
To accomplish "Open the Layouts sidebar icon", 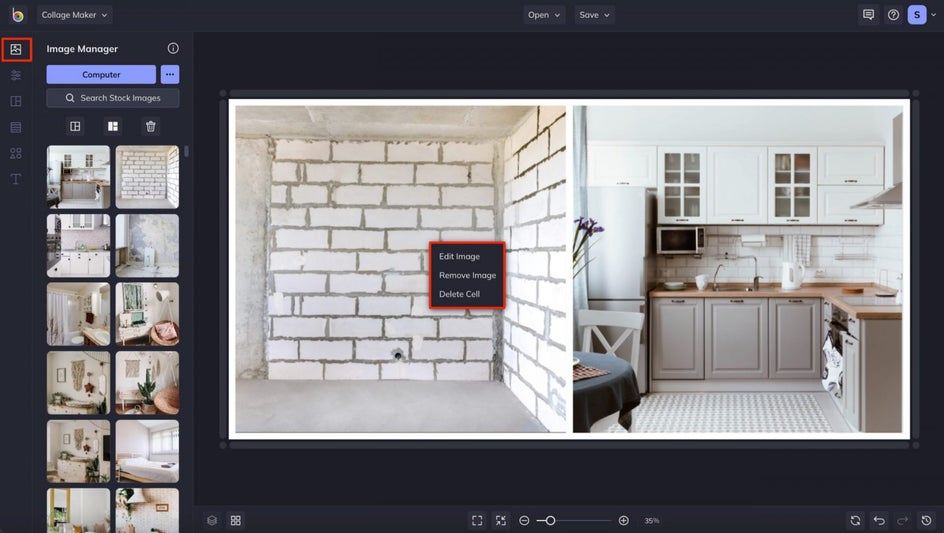I will [16, 101].
